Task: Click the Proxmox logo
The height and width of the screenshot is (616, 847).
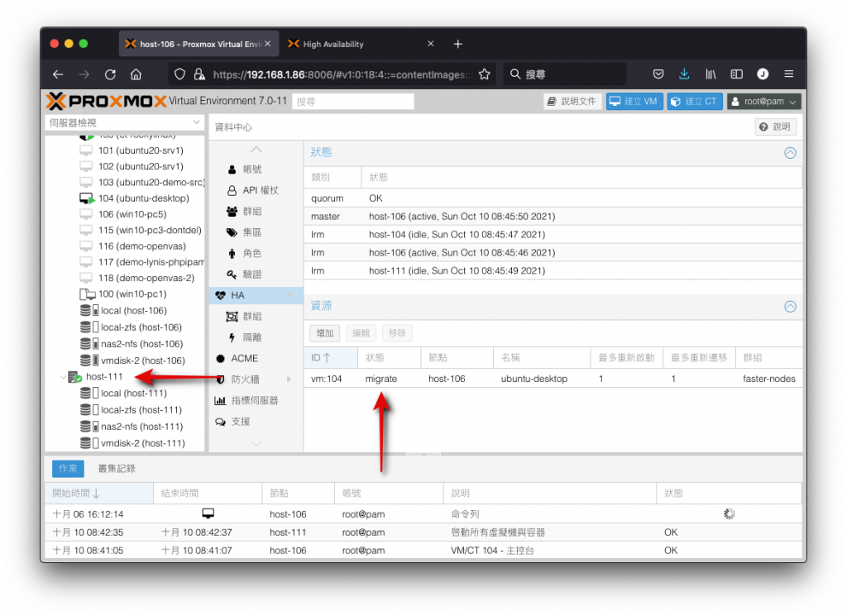Action: [x=105, y=101]
